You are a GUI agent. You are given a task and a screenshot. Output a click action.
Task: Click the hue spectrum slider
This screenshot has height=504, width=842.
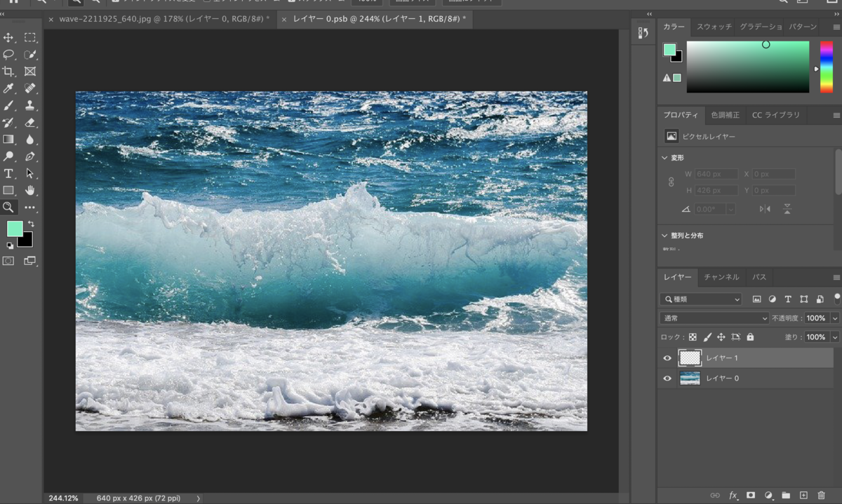826,67
